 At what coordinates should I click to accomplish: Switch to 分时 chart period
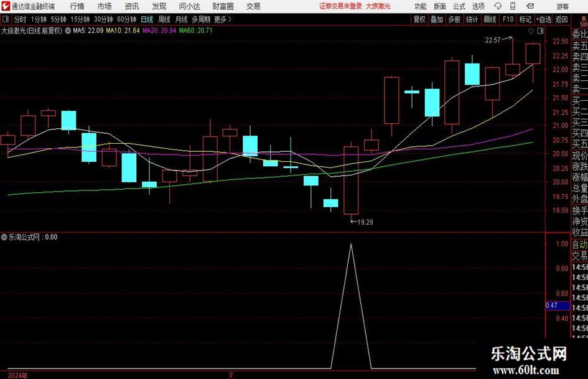pyautogui.click(x=21, y=19)
